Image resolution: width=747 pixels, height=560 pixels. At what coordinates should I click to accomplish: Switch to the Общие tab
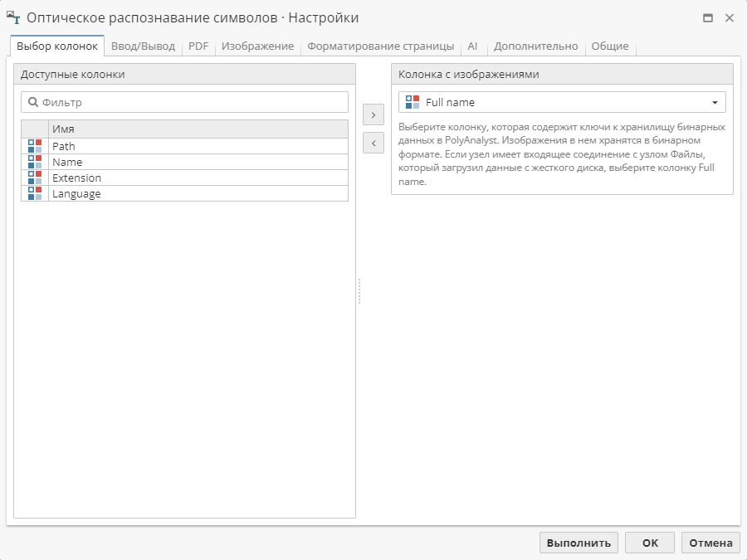pos(612,46)
